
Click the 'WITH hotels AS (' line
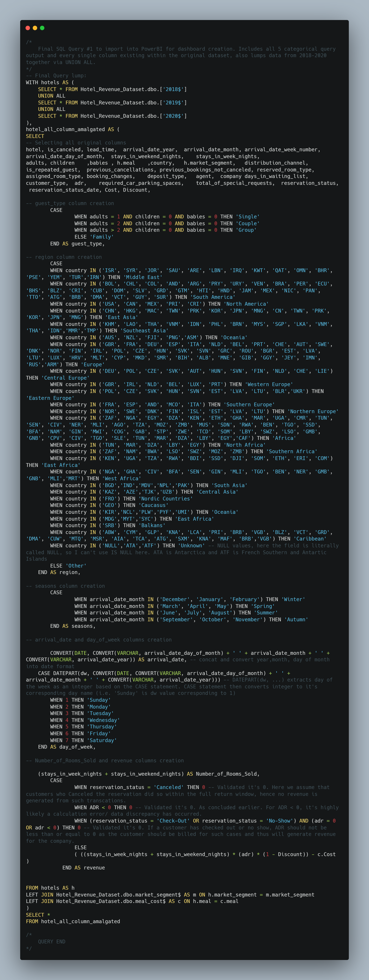click(50, 83)
